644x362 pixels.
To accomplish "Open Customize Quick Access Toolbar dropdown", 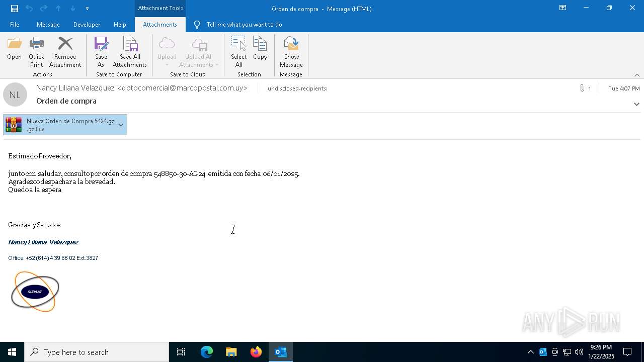I will (x=87, y=9).
